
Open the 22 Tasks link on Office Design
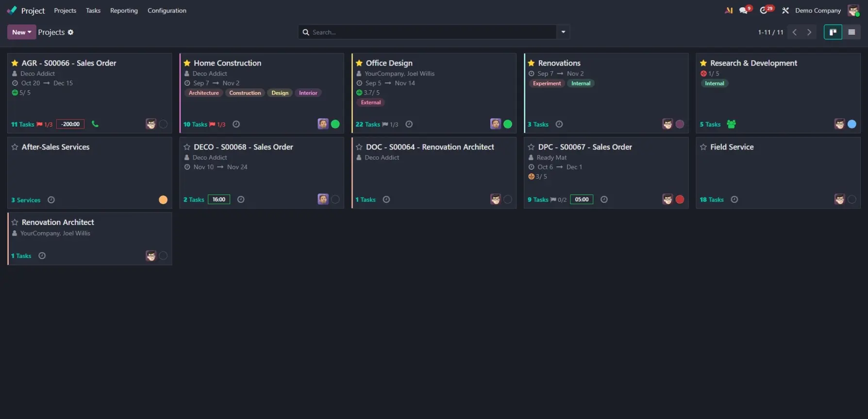[367, 125]
